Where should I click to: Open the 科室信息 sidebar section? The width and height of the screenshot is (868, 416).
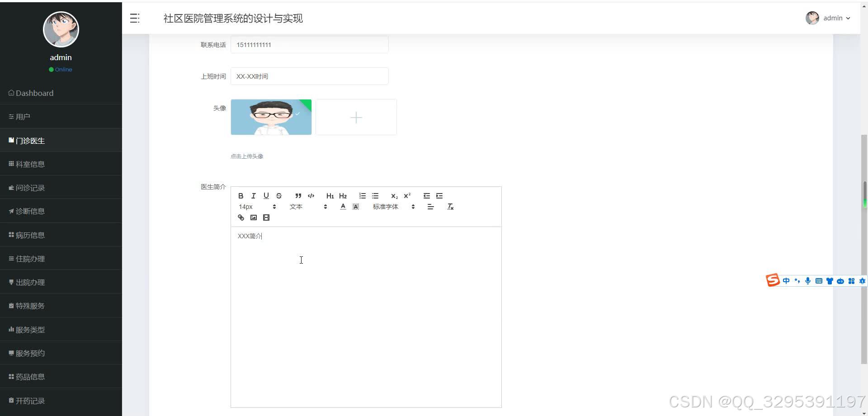tap(30, 164)
